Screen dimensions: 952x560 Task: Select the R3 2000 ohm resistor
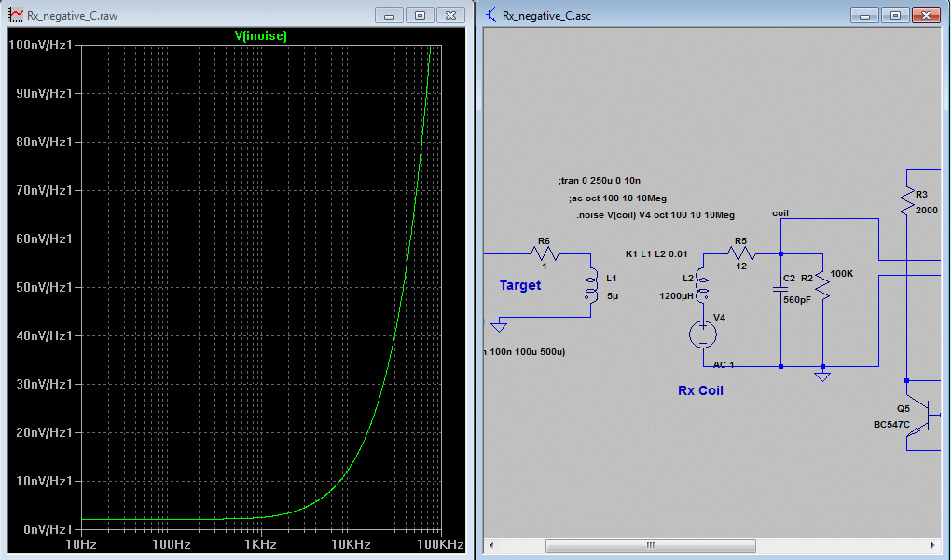(x=905, y=203)
